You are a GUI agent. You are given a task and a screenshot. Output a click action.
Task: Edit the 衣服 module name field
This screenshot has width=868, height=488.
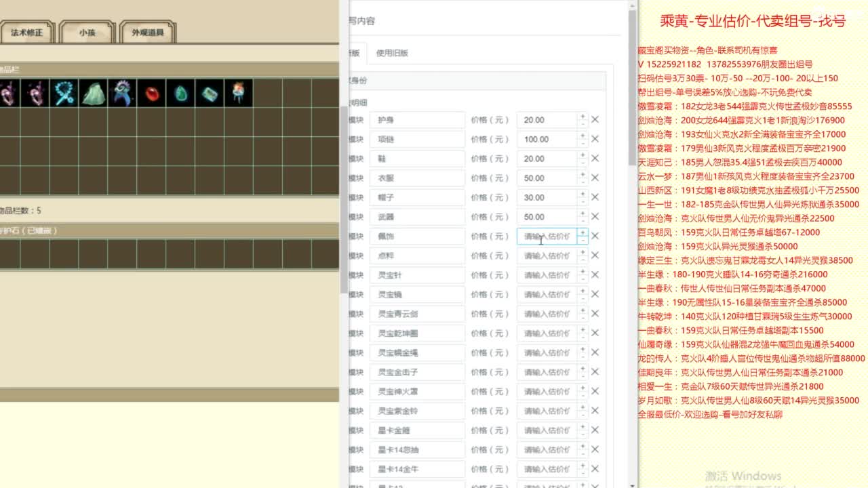pos(418,178)
